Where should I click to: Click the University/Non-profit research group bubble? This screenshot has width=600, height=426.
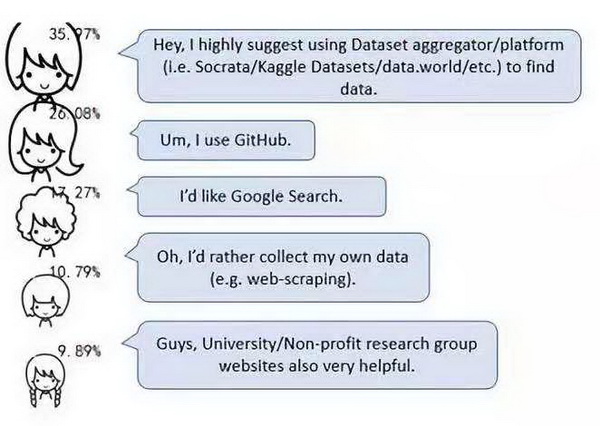(x=317, y=355)
